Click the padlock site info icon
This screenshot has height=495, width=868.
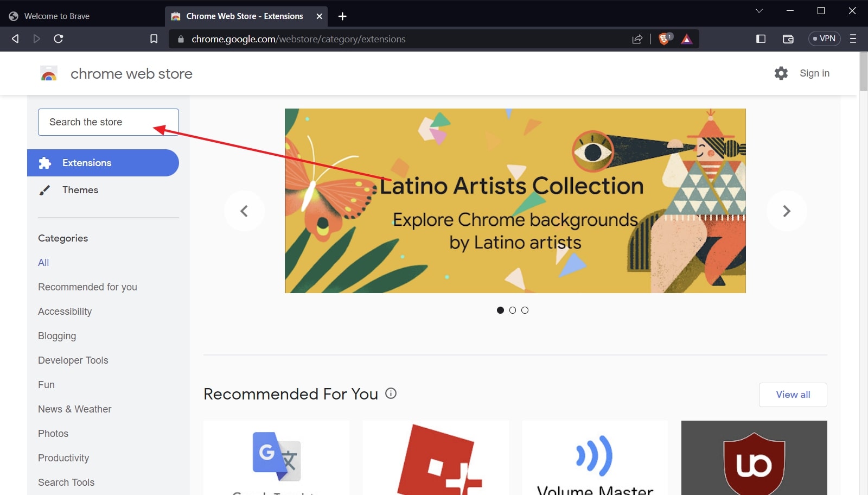tap(181, 39)
